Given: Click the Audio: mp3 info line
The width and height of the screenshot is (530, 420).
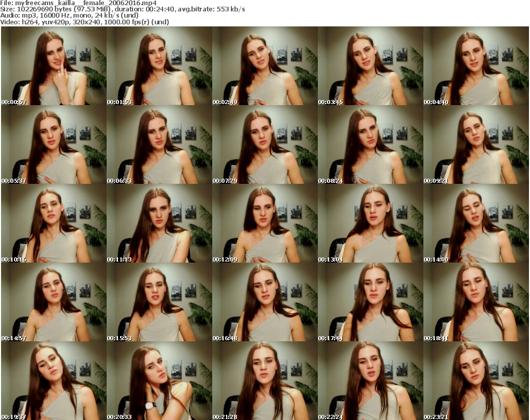Looking at the screenshot, I should tap(69, 16).
